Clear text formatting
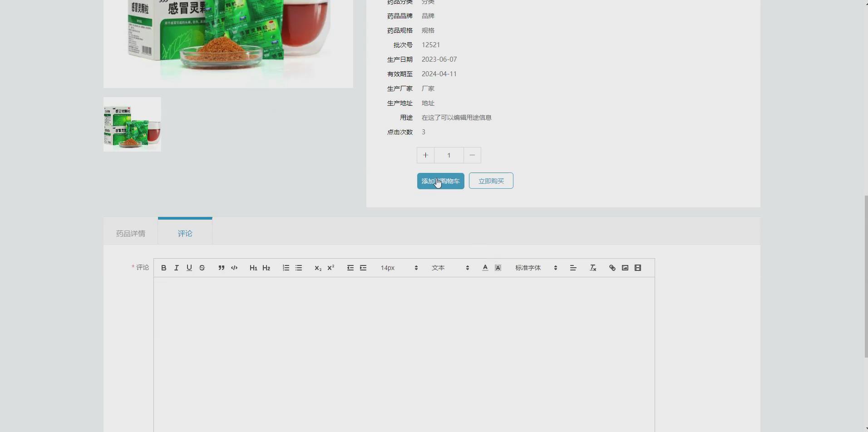The height and width of the screenshot is (432, 868). (x=593, y=268)
